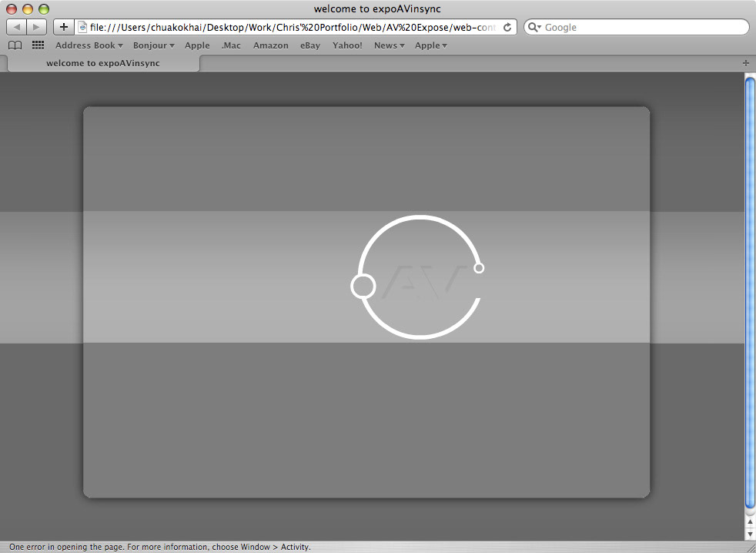This screenshot has height=553, width=756.
Task: Click the large circle on the ring logo
Action: tap(363, 287)
